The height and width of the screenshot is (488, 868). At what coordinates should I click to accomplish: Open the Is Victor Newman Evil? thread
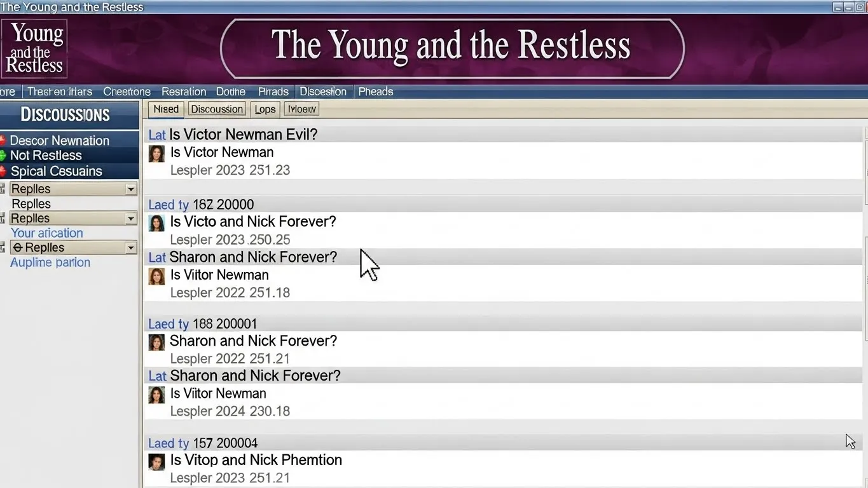pos(243,135)
